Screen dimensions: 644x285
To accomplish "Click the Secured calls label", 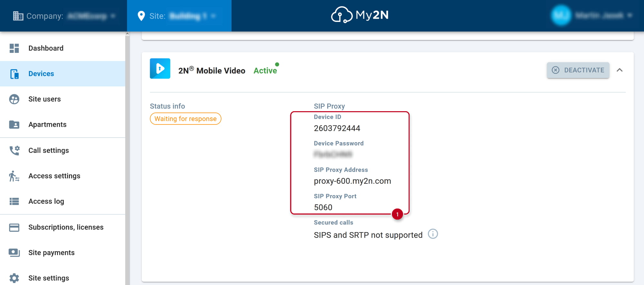I will [333, 222].
